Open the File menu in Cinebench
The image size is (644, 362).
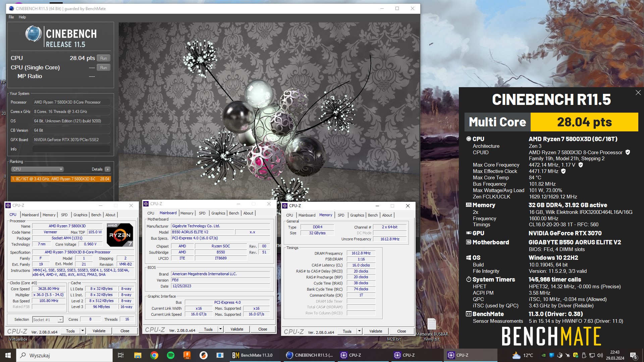[x=11, y=17]
